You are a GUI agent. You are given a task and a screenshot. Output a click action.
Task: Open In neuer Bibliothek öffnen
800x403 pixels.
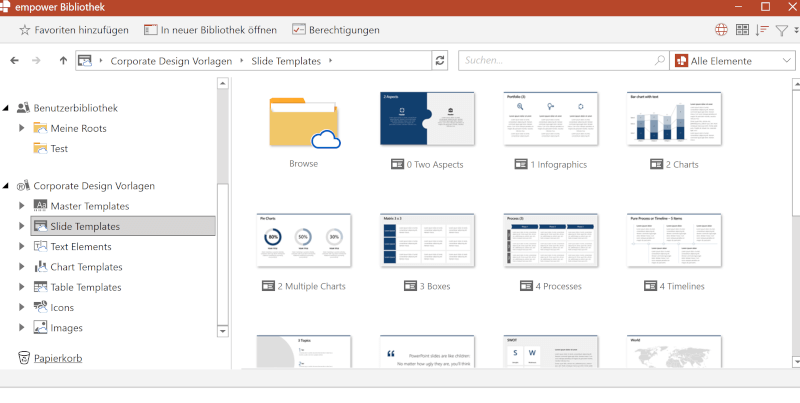click(210, 30)
